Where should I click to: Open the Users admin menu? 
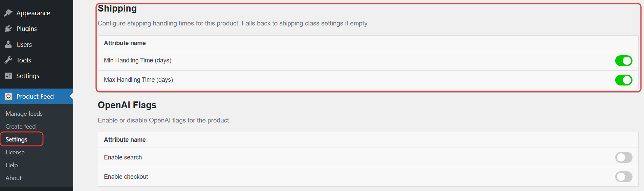[24, 45]
